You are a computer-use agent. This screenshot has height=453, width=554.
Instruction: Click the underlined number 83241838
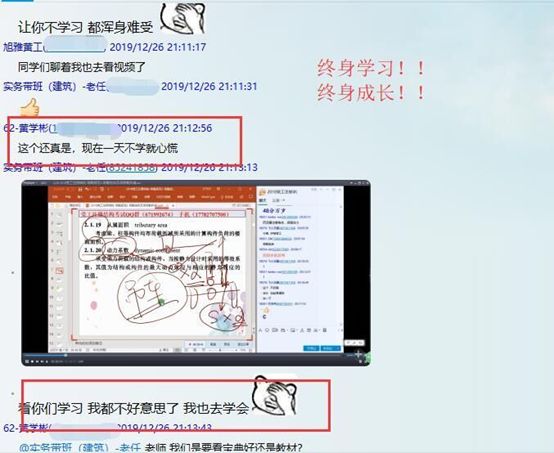[x=132, y=167]
